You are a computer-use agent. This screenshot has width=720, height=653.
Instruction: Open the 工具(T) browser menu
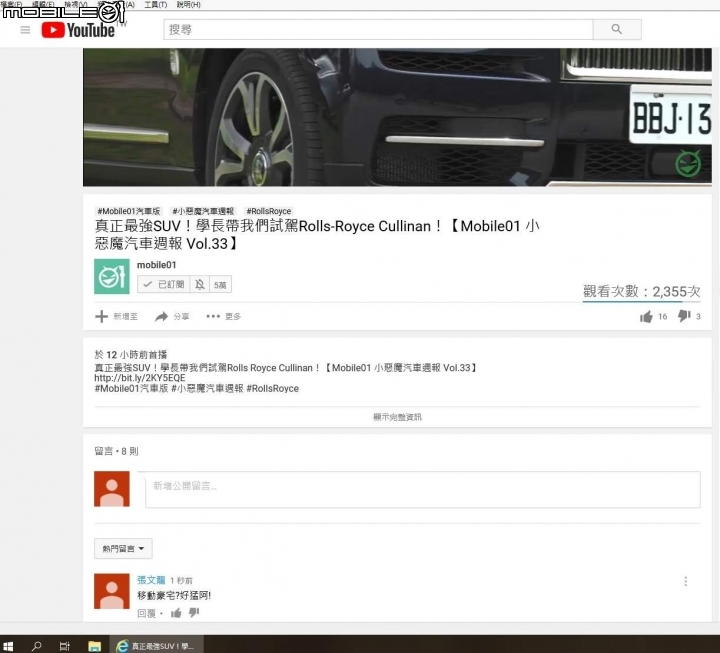(156, 5)
